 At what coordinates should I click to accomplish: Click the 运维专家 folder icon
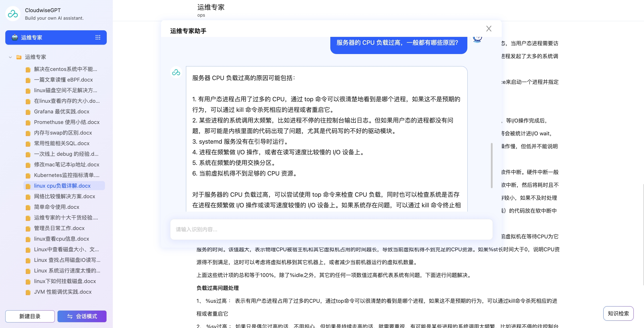tap(19, 57)
